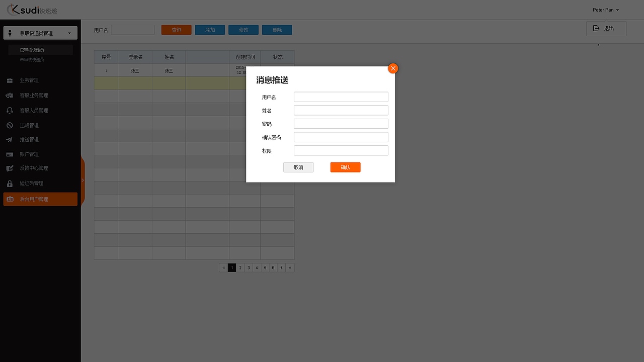
Task: Click the orange 查询 search button
Action: click(x=176, y=30)
